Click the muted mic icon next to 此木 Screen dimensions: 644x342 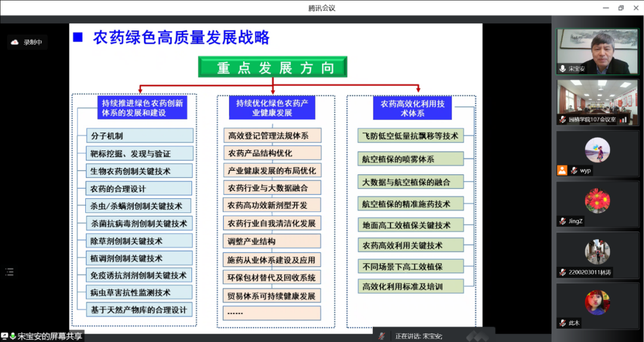point(562,323)
